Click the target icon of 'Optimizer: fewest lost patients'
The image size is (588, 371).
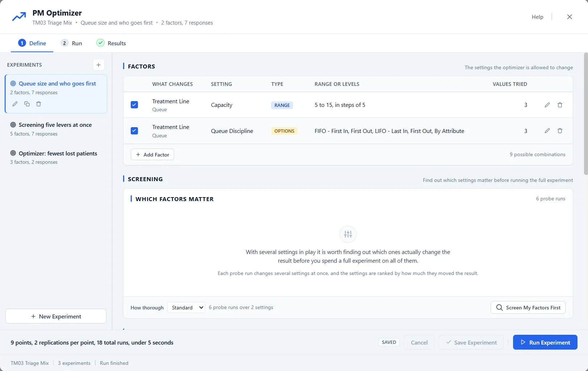13,153
